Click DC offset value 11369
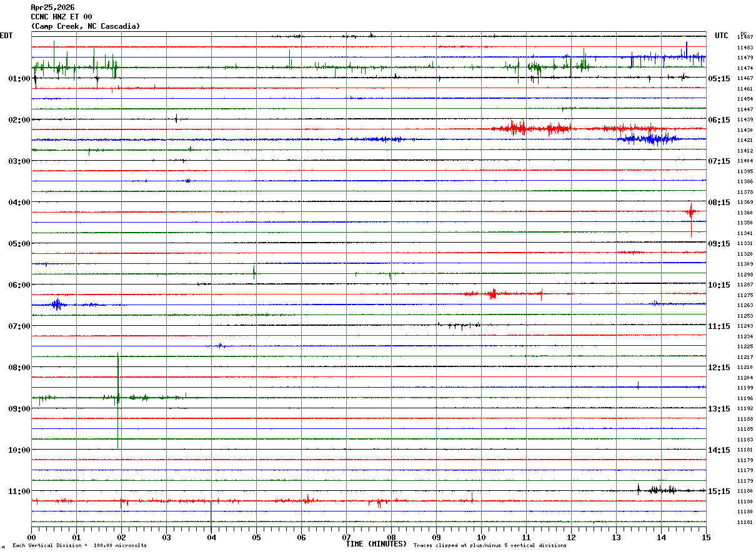Screen dimensions: 756x554 (745, 203)
